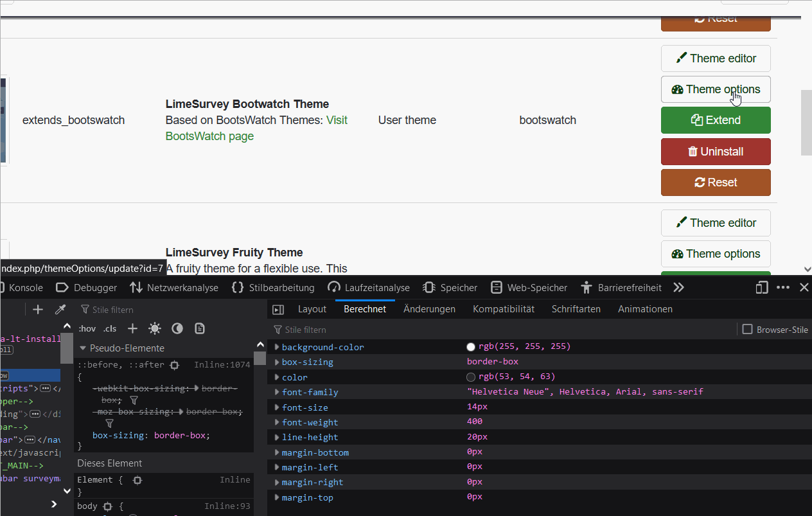Toggle print media simulation page icon

click(200, 328)
